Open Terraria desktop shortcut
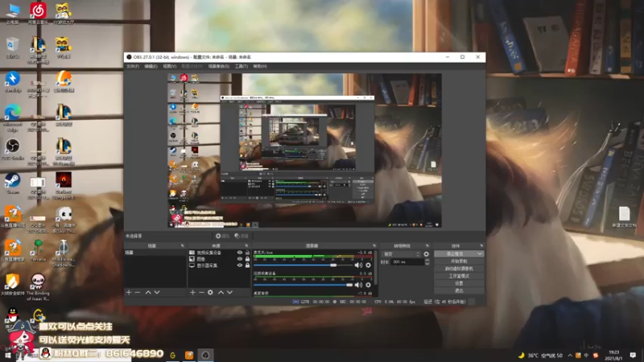This screenshot has width=644, height=362. pos(38,250)
